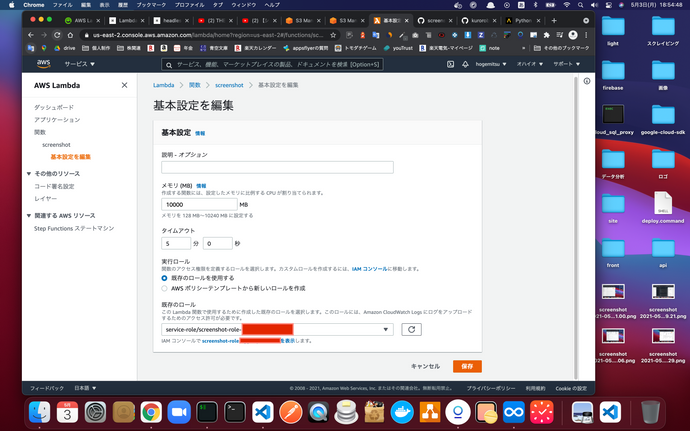Open Google Chrome icon in the Dock
This screenshot has height=431, width=690.
[x=151, y=413]
